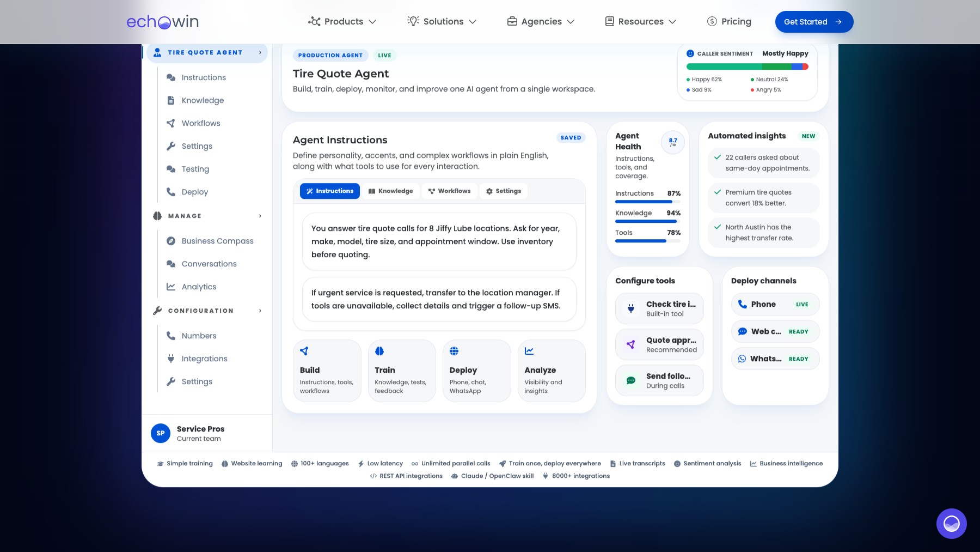This screenshot has width=980, height=552.
Task: Expand the Resources menu
Action: 641,22
